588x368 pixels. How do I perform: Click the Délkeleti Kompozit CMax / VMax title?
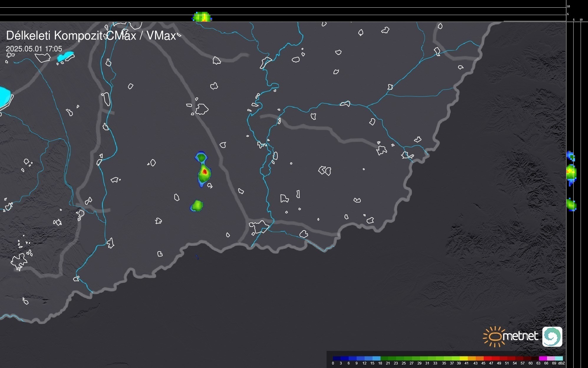pyautogui.click(x=91, y=36)
